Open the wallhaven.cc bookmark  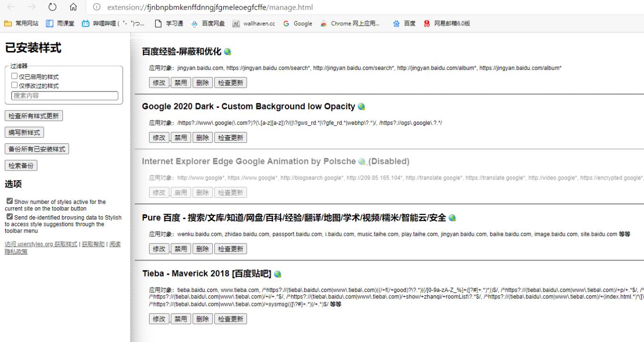253,23
